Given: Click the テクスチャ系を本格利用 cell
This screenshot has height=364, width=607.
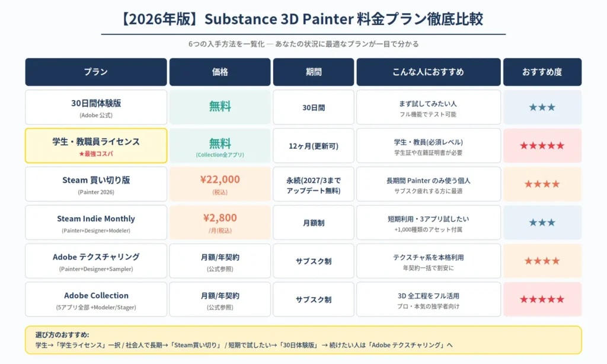Looking at the screenshot, I should pyautogui.click(x=429, y=261).
